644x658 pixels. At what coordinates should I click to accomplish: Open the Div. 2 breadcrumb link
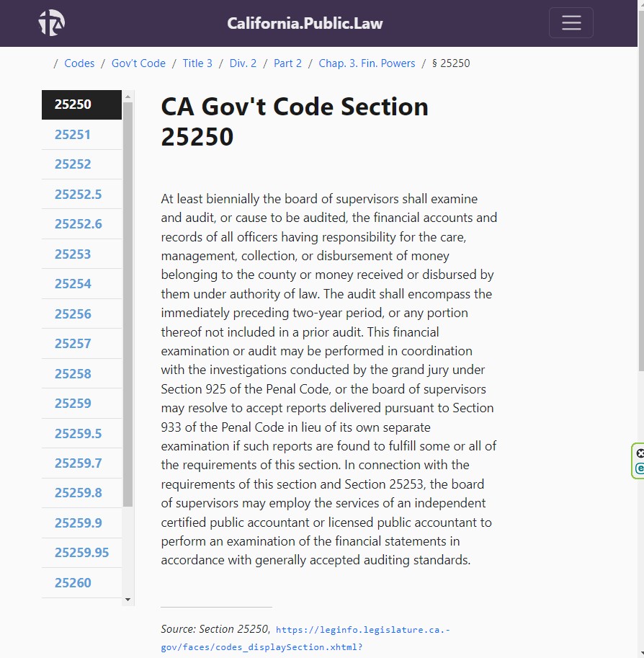click(x=243, y=63)
